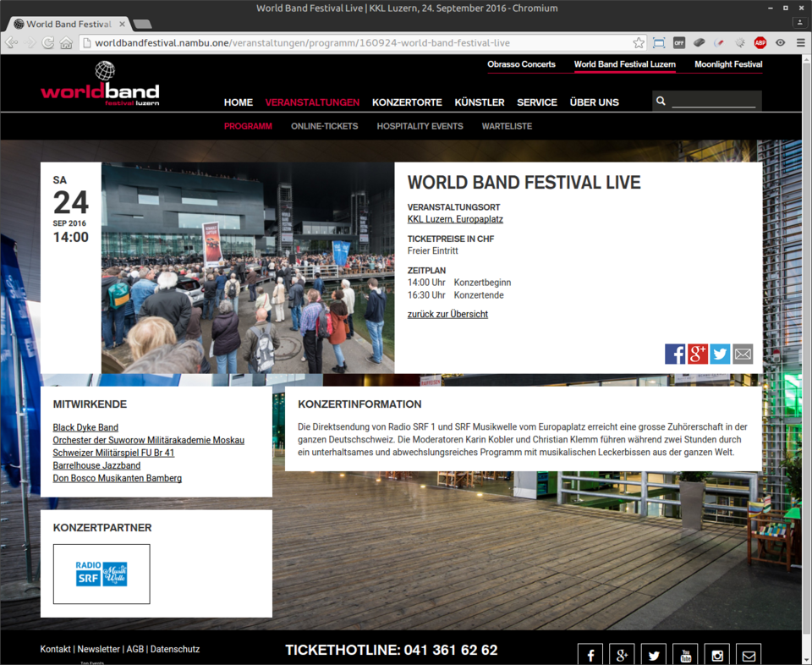812x665 pixels.
Task: Click the screenshot capture extension icon
Action: click(659, 43)
